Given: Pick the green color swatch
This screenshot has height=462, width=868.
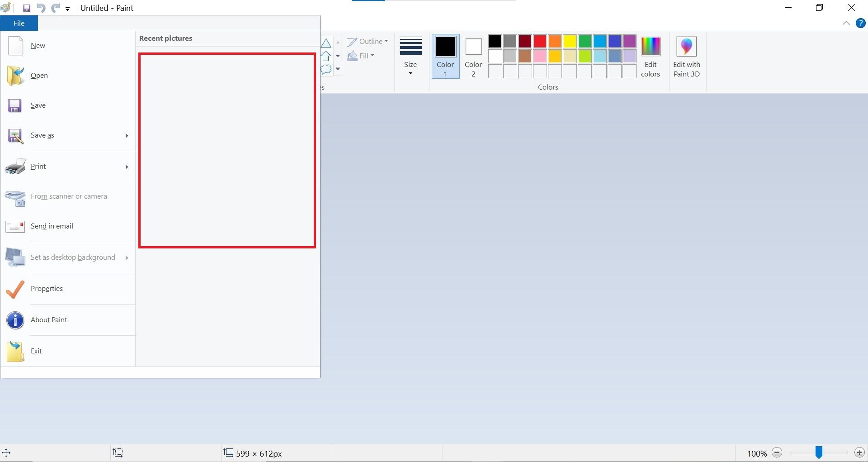Looking at the screenshot, I should [x=585, y=42].
